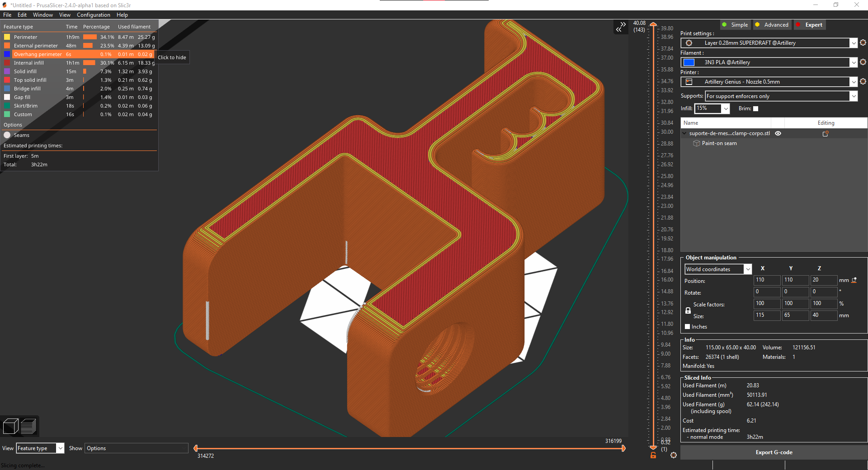
Task: Click editing icon for suporte-de-mes clamp object
Action: coord(826,134)
